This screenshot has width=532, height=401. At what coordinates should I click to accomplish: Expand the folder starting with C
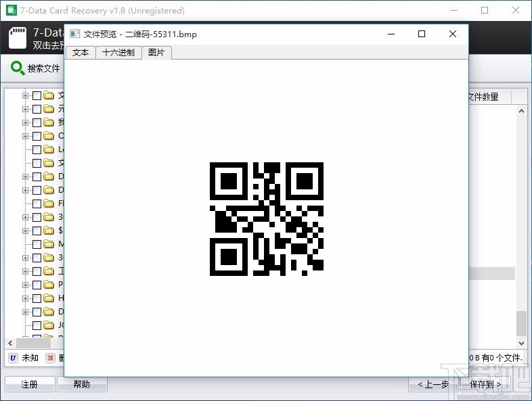[x=25, y=137]
